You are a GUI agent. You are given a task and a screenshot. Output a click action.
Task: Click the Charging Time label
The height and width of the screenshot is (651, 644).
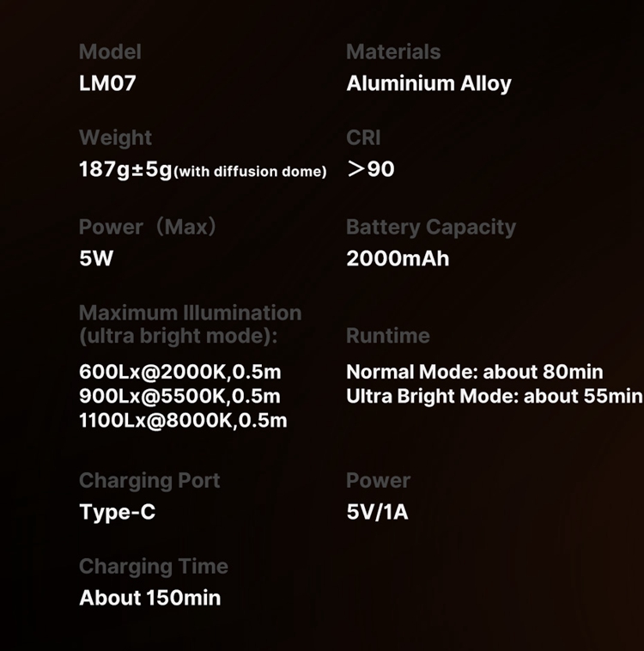point(154,566)
